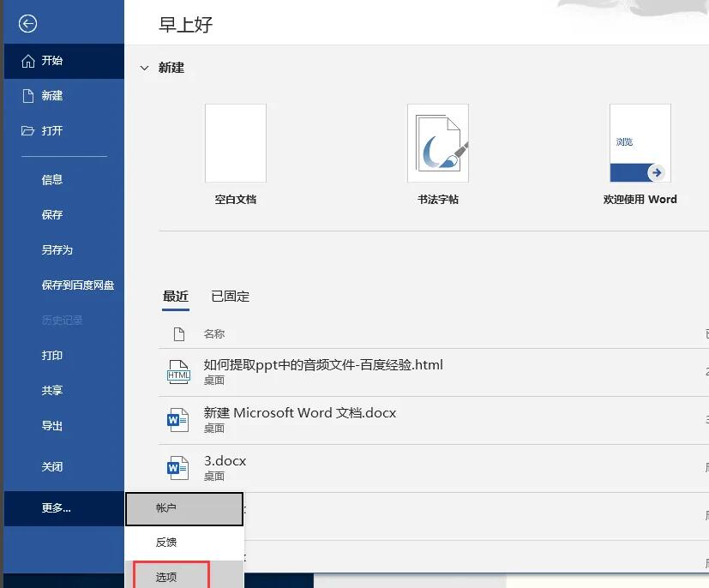Open the 欢迎使用 Word tour thumbnail

640,143
